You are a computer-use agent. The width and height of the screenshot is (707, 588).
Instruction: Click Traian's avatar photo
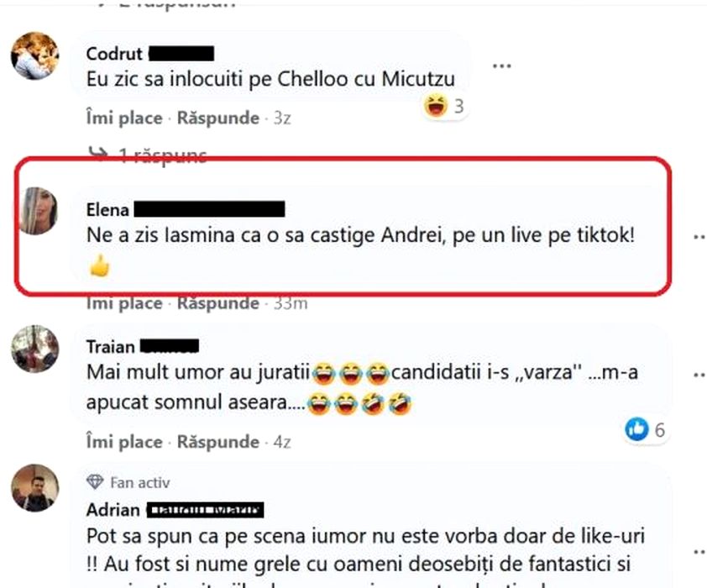tap(35, 349)
